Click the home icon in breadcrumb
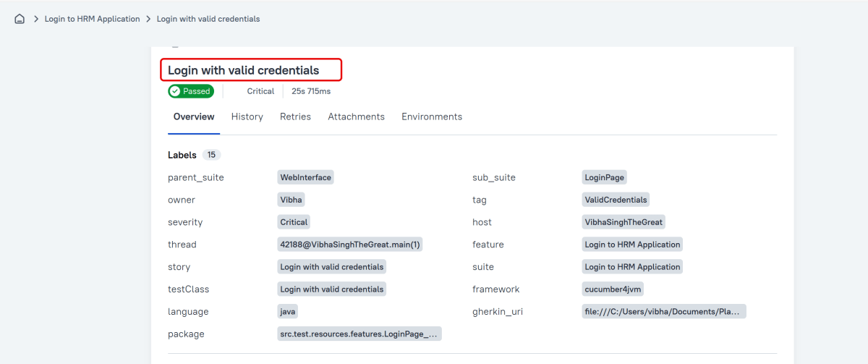Viewport: 868px width, 364px height. [x=20, y=19]
